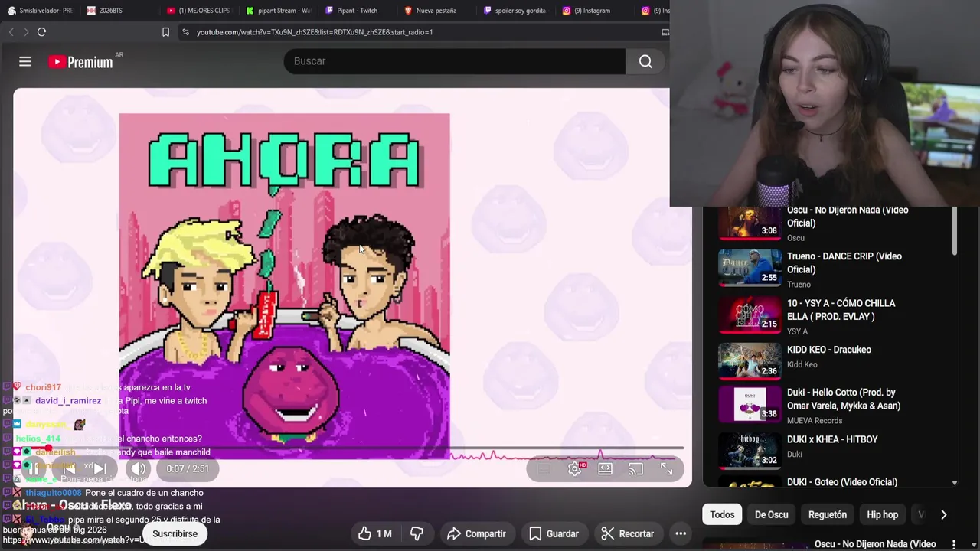The height and width of the screenshot is (551, 980).
Task: Switch to pipant Stream Kick tab
Action: point(279,11)
